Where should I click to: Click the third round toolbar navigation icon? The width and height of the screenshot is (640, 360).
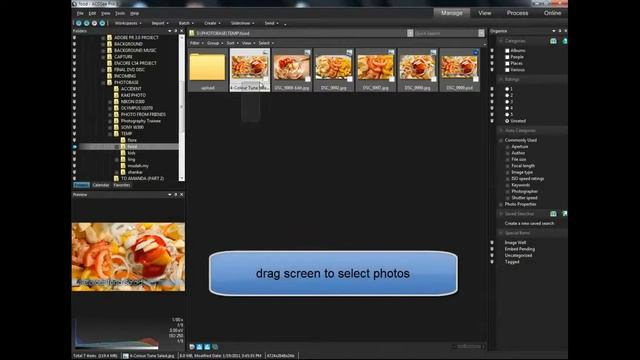pos(94,23)
